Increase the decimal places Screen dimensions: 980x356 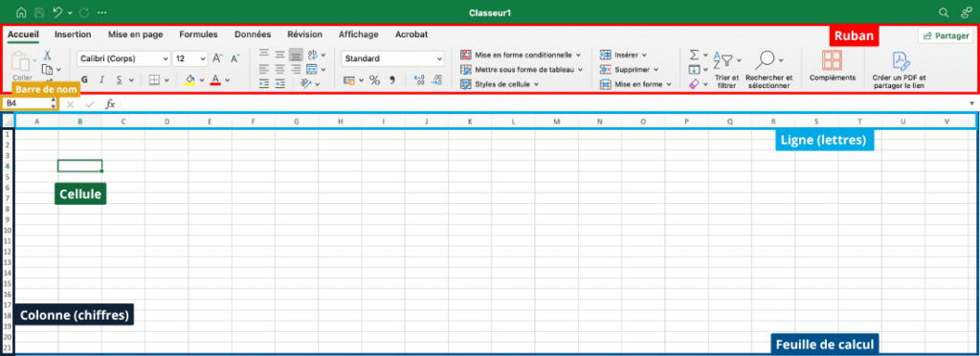pos(419,80)
